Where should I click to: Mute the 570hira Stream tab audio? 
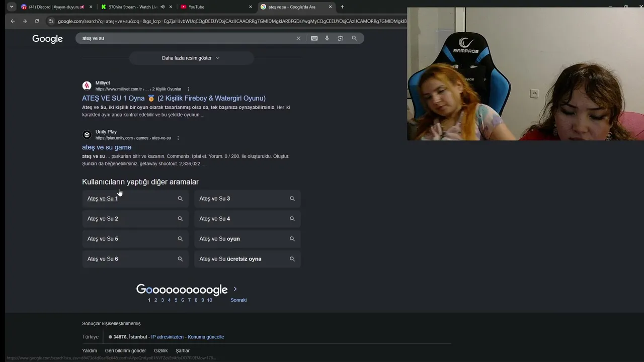[x=163, y=7]
